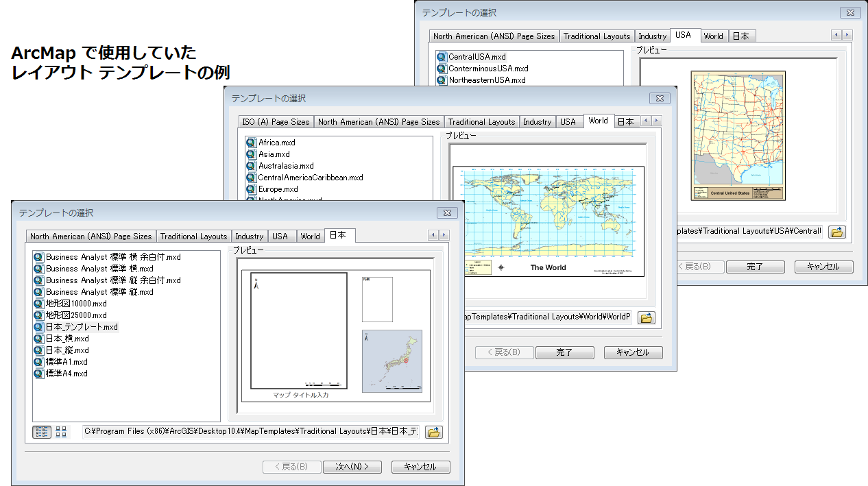The width and height of the screenshot is (868, 486).
Task: Click キャンセル in the USA dialog
Action: pos(823,267)
